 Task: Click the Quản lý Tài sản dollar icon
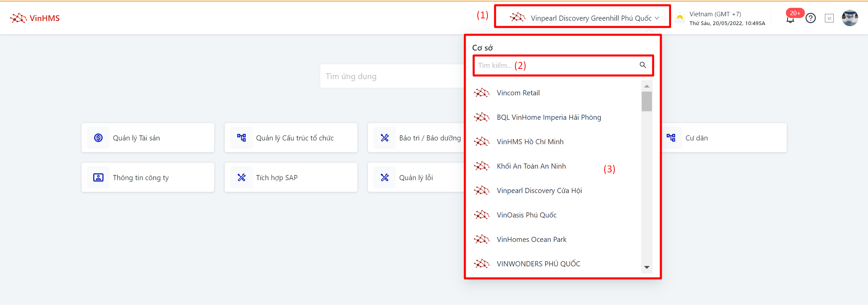[98, 138]
